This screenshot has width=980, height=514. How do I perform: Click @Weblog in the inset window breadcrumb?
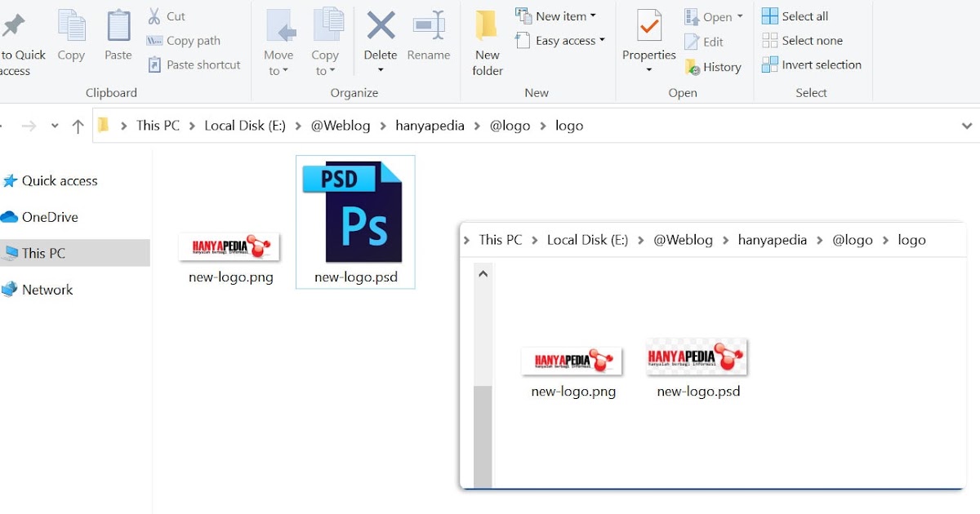[684, 240]
